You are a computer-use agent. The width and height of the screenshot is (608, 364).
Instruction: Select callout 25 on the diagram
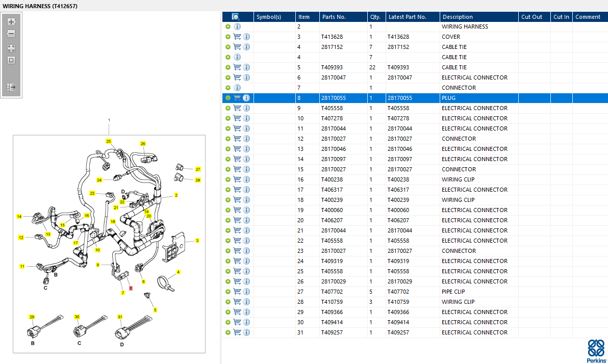click(109, 142)
